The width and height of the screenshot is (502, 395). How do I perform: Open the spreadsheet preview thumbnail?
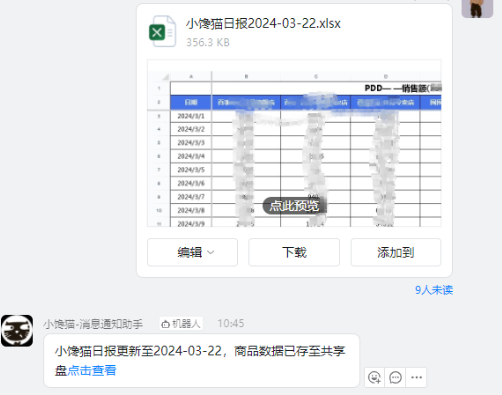(294, 143)
